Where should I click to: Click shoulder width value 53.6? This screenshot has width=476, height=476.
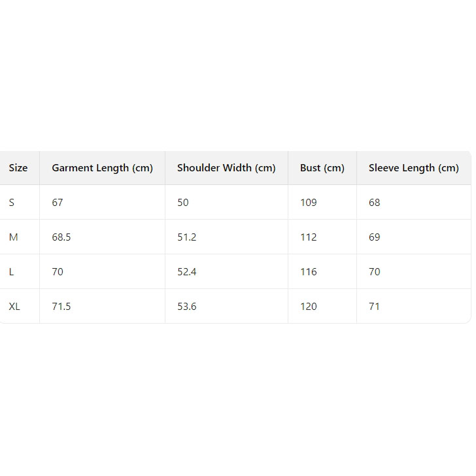tap(187, 307)
